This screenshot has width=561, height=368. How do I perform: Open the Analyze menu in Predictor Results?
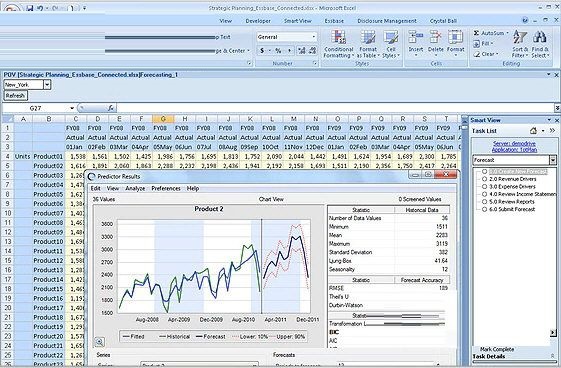(135, 188)
